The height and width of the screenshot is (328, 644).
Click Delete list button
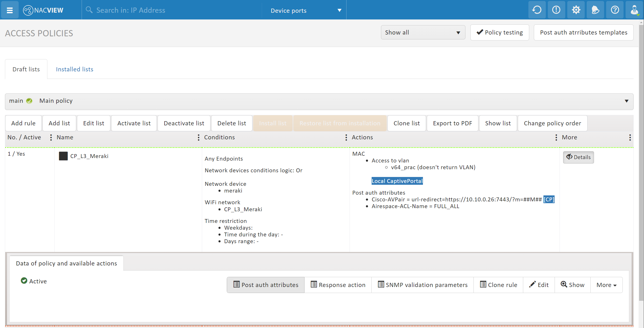pos(232,123)
